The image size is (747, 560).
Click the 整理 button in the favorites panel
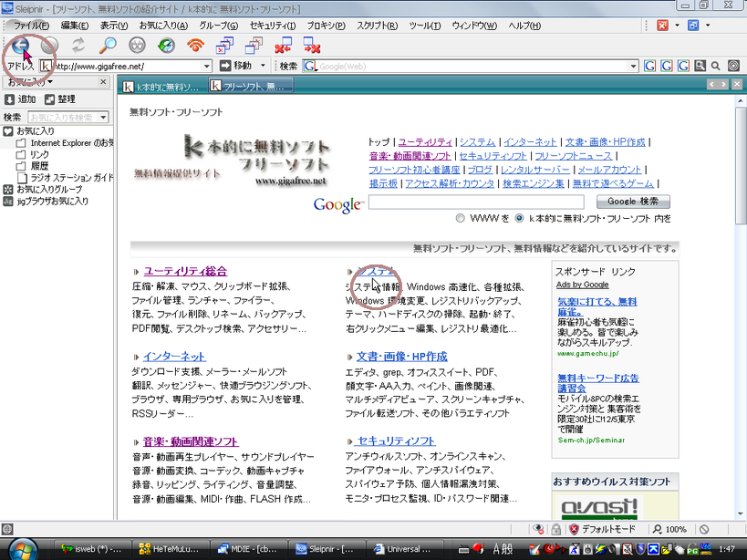[x=60, y=99]
